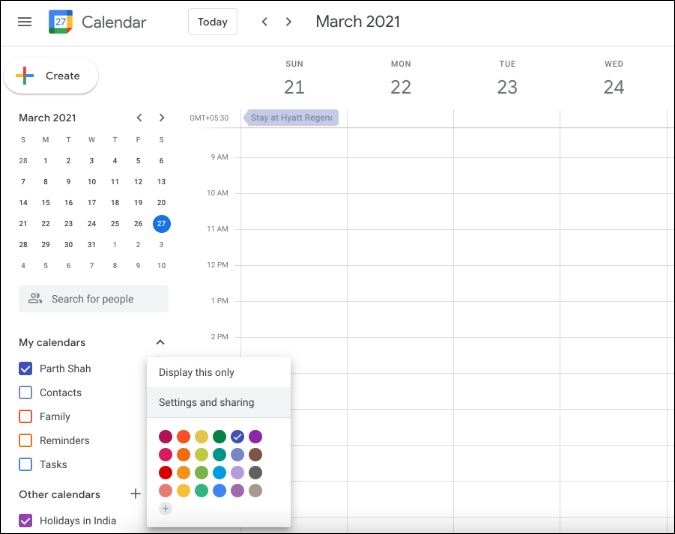Enable the Family calendar
This screenshot has width=675, height=534.
[x=25, y=416]
